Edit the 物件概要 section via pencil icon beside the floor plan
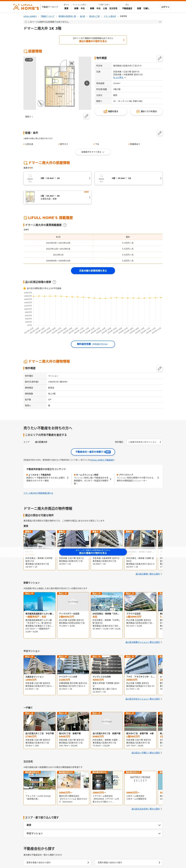This screenshot has width=186, height=868. (x=160, y=58)
